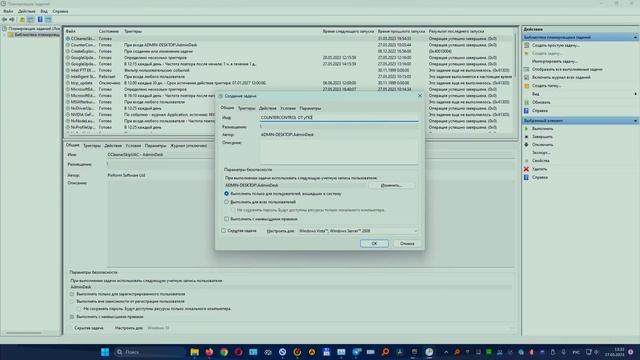
Task: Click 'Справка' under the library section
Action: (540, 111)
